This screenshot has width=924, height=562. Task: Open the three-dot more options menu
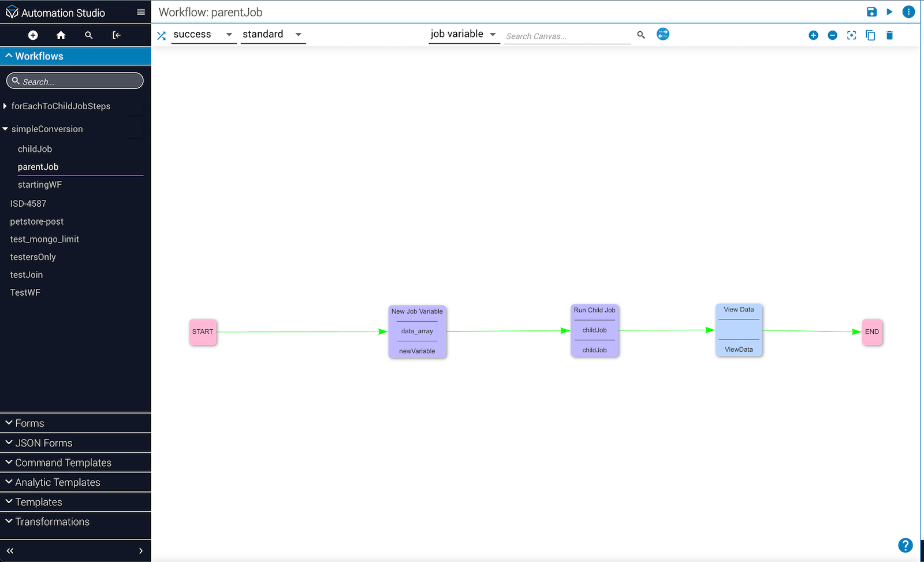click(x=908, y=12)
